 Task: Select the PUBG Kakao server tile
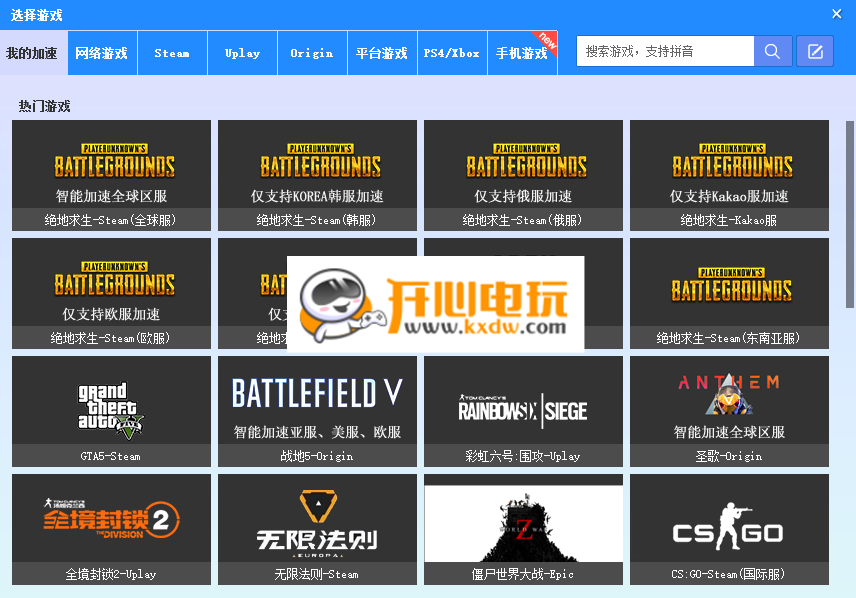tap(729, 175)
